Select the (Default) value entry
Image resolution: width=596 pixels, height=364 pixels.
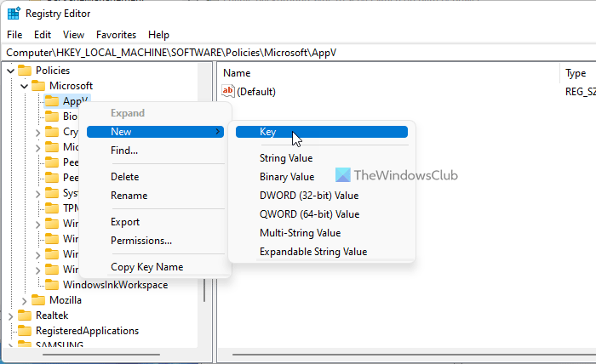tap(255, 92)
